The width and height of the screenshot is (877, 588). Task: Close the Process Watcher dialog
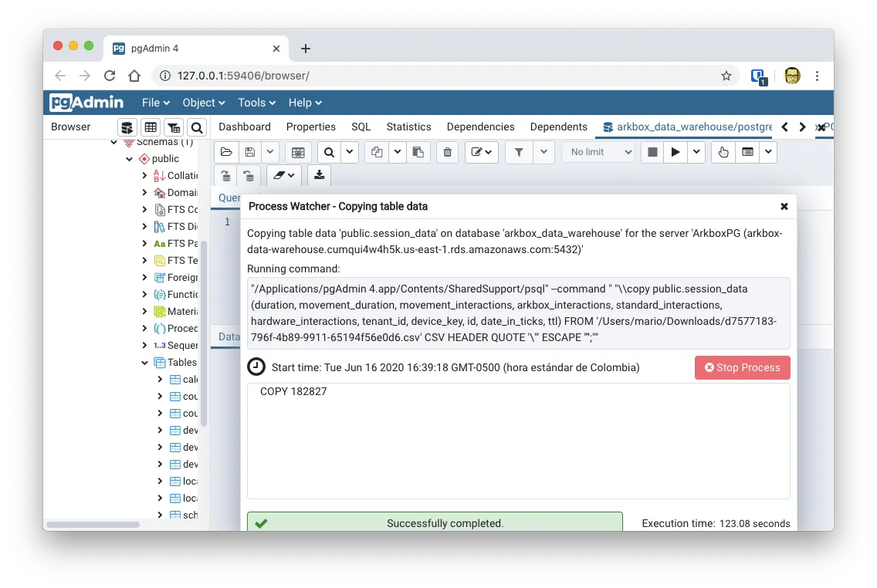point(784,206)
